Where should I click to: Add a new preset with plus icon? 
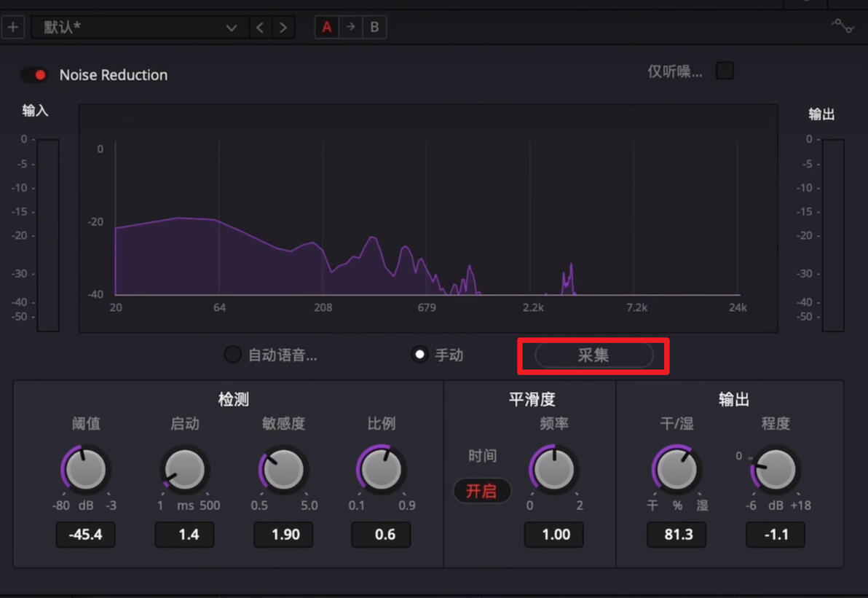coord(13,26)
